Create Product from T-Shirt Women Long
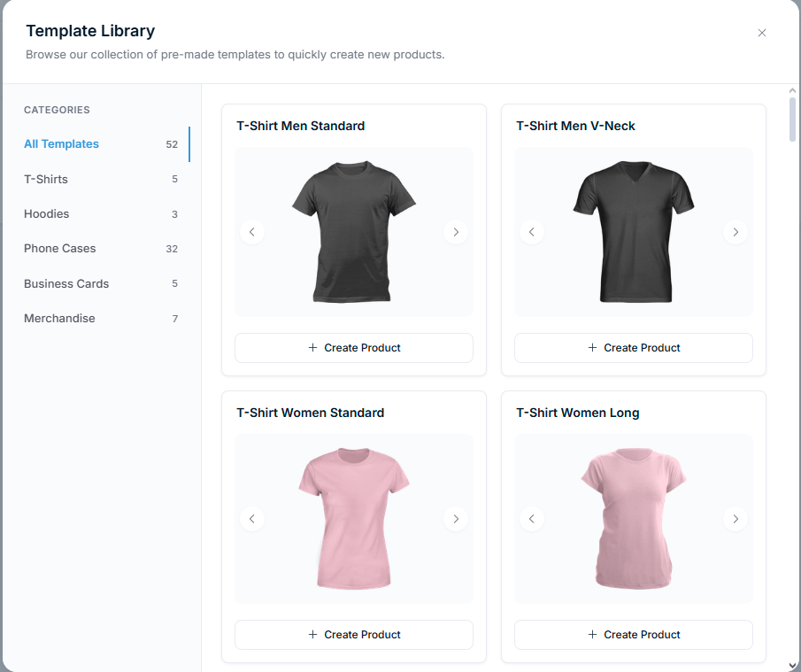This screenshot has height=672, width=801. 634,635
